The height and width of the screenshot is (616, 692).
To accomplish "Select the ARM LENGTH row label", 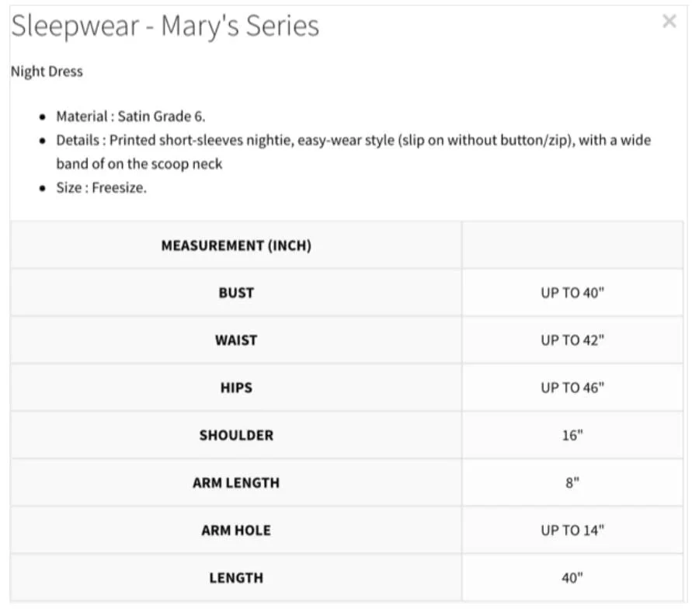I will point(236,482).
